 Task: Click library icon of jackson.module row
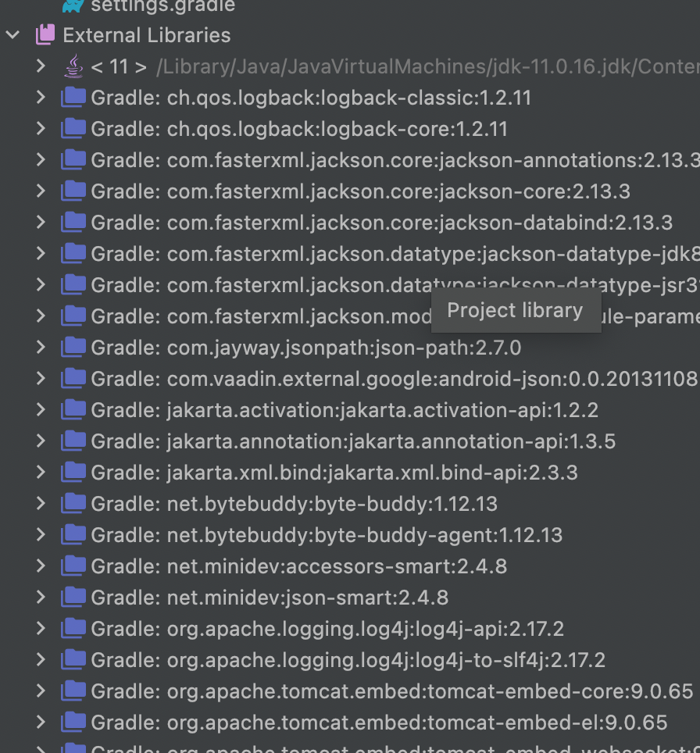tap(73, 316)
